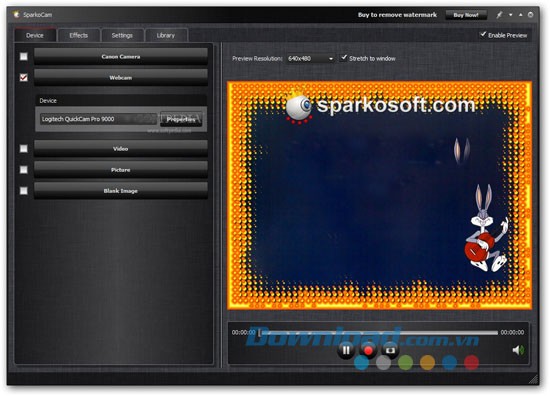This screenshot has width=550, height=396.
Task: Toggle the Enable Preview checkbox
Action: 483,34
